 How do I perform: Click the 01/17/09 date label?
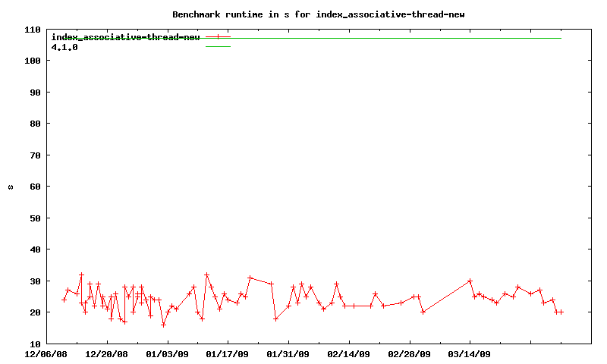[x=228, y=353]
